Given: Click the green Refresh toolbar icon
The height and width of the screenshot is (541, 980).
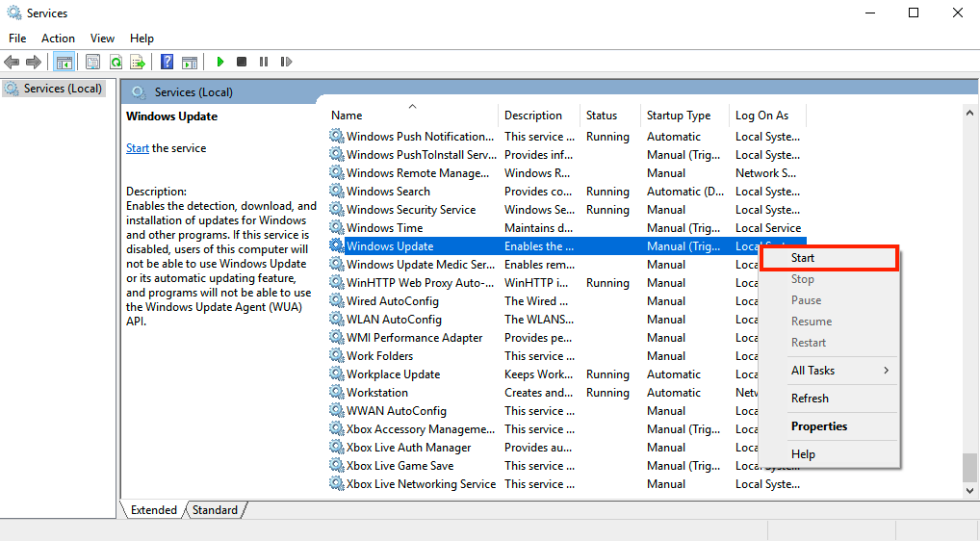Looking at the screenshot, I should click(x=116, y=62).
